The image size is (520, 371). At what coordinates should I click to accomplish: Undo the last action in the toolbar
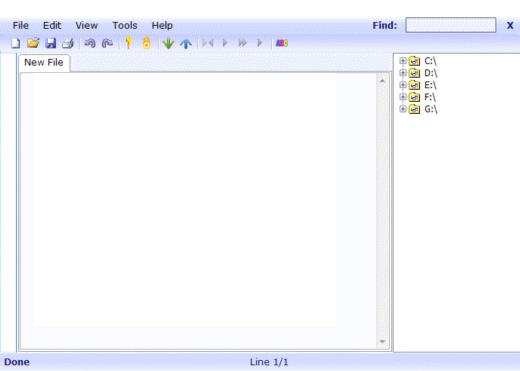(90, 43)
